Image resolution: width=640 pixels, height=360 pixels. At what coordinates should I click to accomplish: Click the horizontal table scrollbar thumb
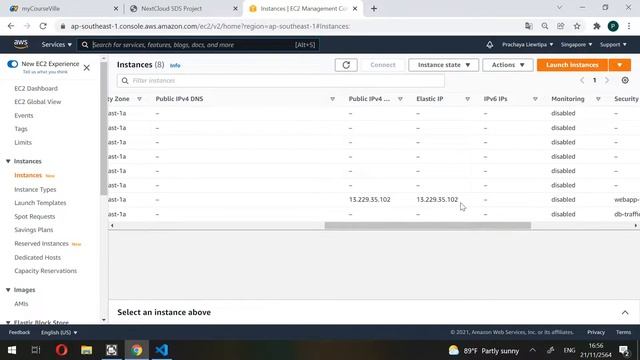pos(428,226)
